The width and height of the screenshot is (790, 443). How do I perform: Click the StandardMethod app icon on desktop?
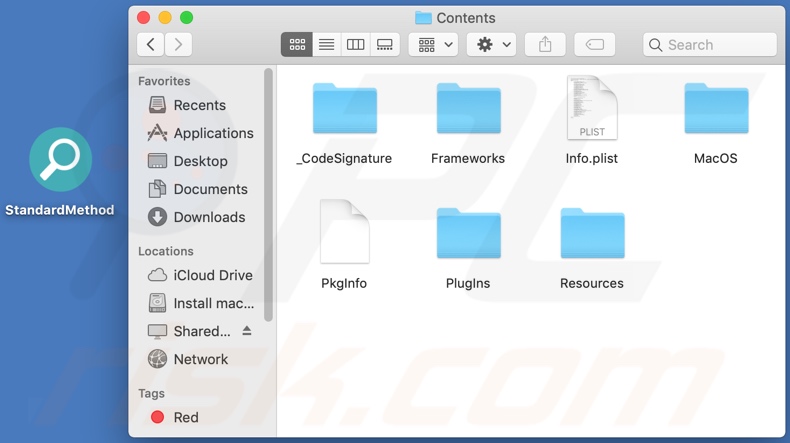60,159
